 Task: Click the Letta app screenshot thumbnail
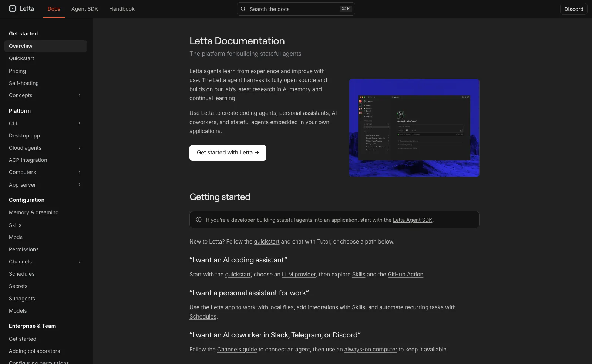414,128
